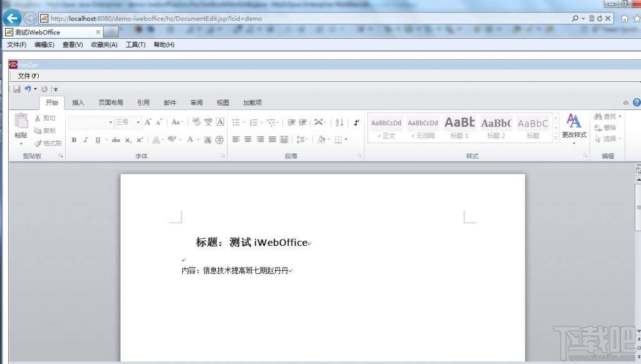The height and width of the screenshot is (364, 641).
Task: Switch to the Mailings (邮件) tab
Action: point(170,103)
